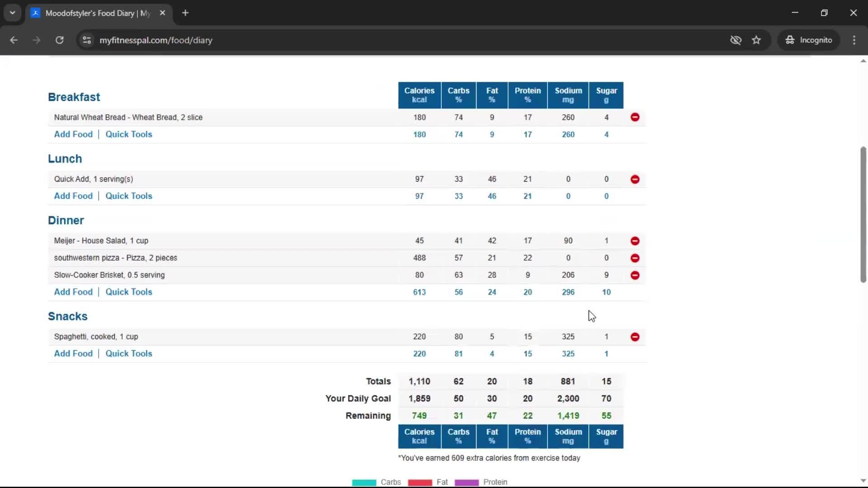Open southwestern pizza entry
This screenshot has height=488, width=868.
click(x=115, y=258)
